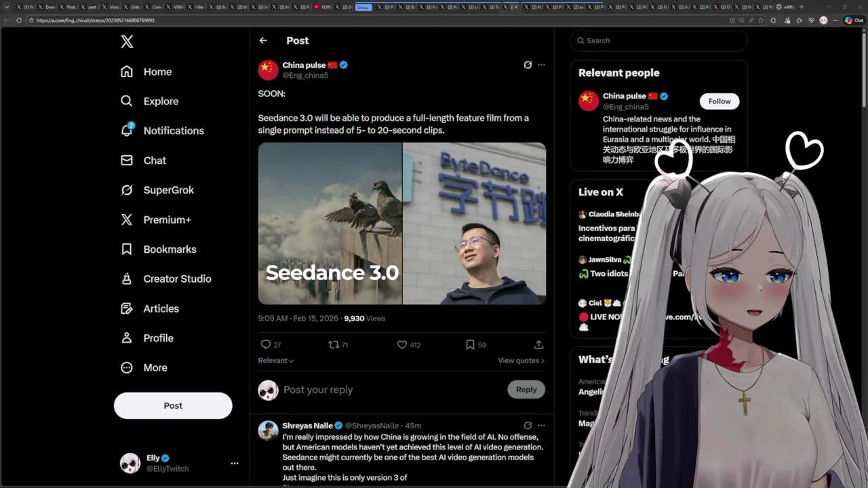
Task: Open the Shreyas Nalle username link
Action: [x=307, y=426]
